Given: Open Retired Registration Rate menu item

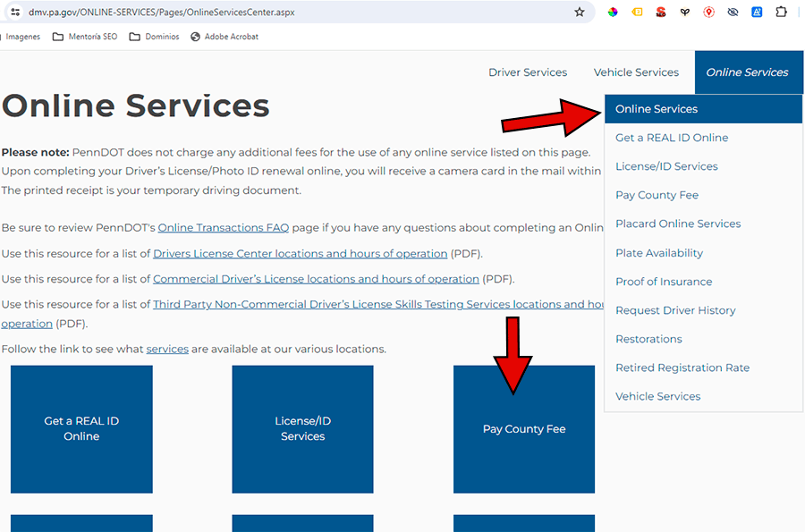Looking at the screenshot, I should click(x=682, y=367).
